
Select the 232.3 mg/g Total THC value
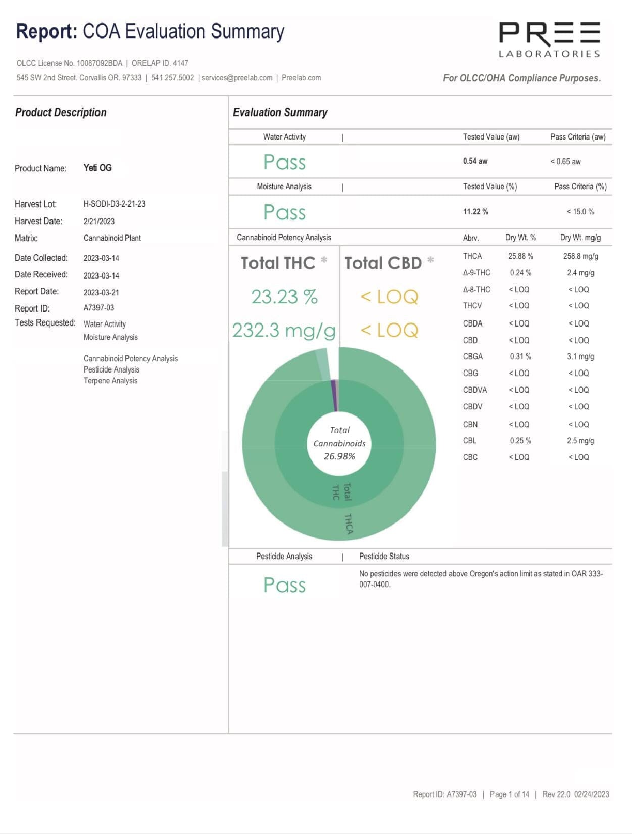click(284, 330)
